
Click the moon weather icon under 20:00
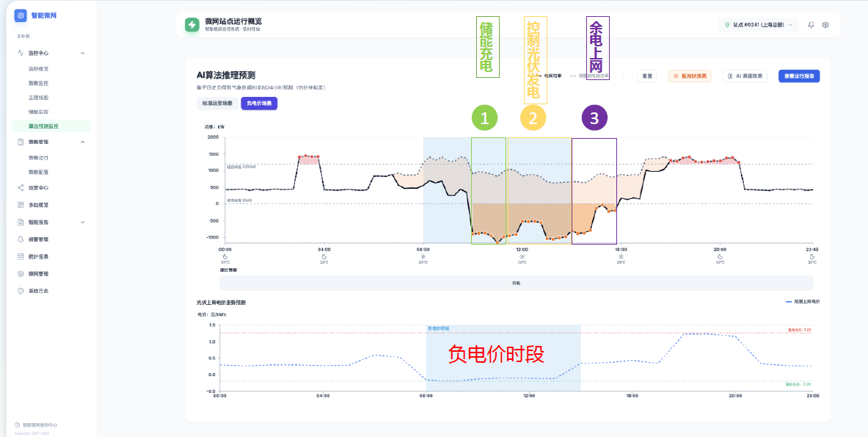pyautogui.click(x=720, y=256)
